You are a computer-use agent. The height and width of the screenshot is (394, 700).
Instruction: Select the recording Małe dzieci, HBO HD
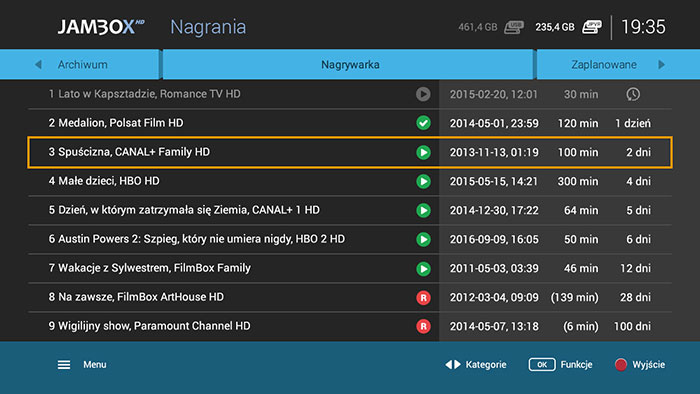350,181
